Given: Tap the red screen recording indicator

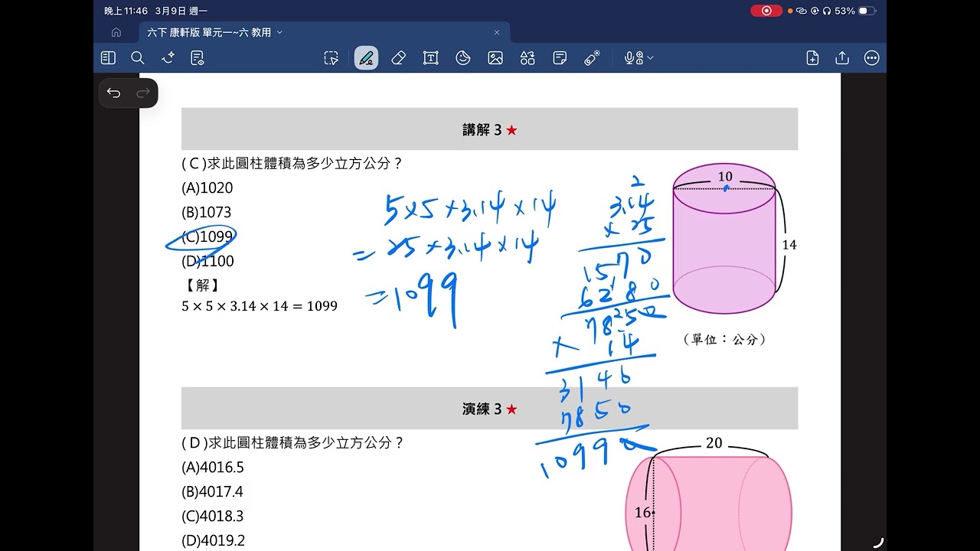Looking at the screenshot, I should tap(766, 11).
